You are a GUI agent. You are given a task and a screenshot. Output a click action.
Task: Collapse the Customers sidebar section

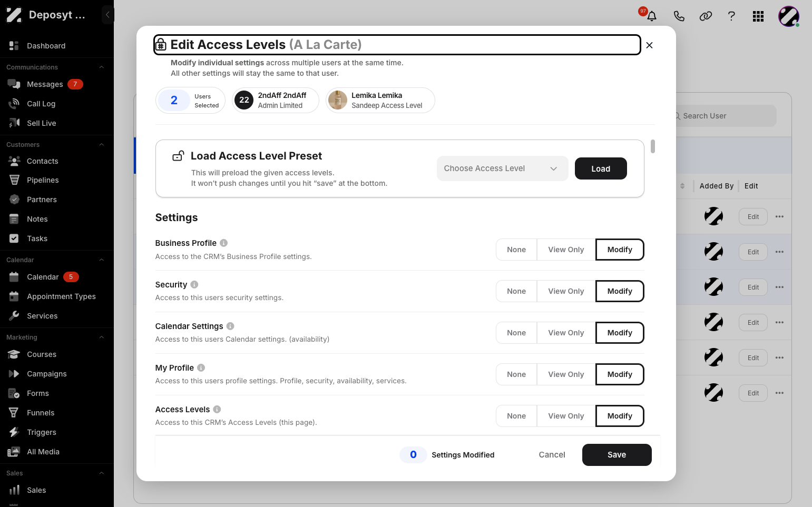102,145
